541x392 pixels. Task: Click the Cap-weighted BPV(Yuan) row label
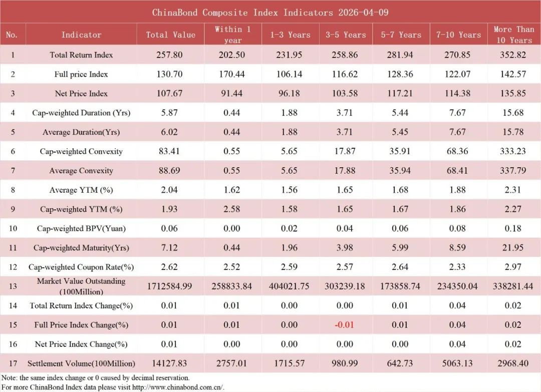(81, 229)
